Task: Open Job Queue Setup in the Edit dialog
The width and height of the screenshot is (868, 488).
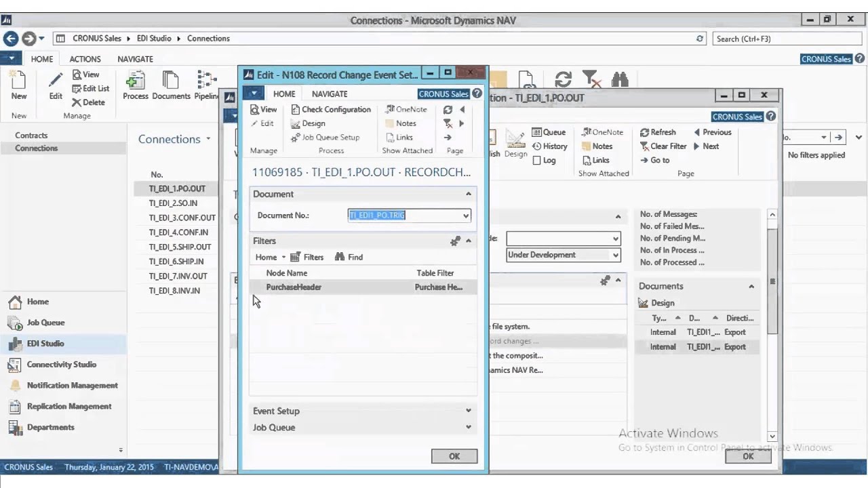Action: coord(325,137)
